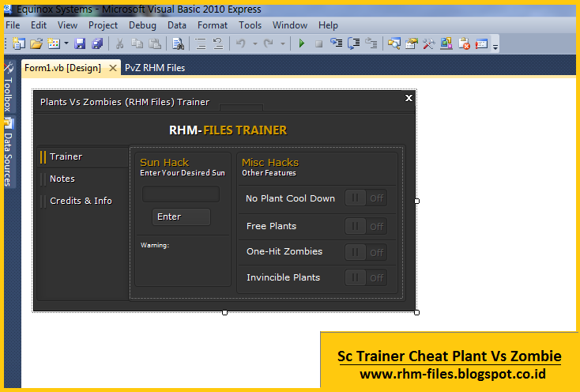Image resolution: width=580 pixels, height=392 pixels.
Task: Open the Project menu
Action: [x=103, y=25]
